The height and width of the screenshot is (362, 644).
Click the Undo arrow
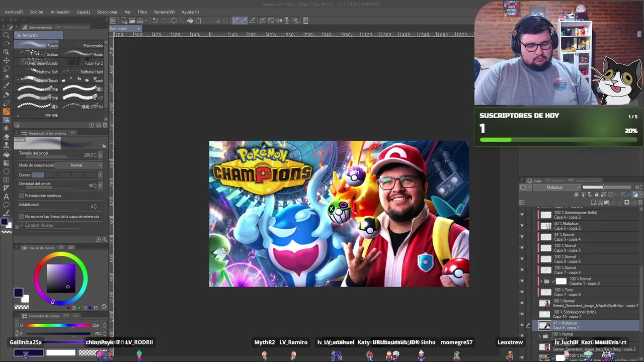tap(155, 21)
